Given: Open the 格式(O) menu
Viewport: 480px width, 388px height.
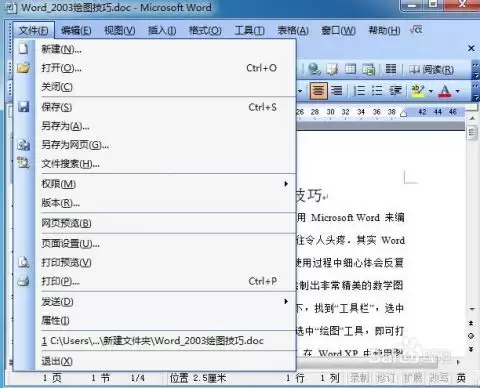Looking at the screenshot, I should pyautogui.click(x=205, y=31).
